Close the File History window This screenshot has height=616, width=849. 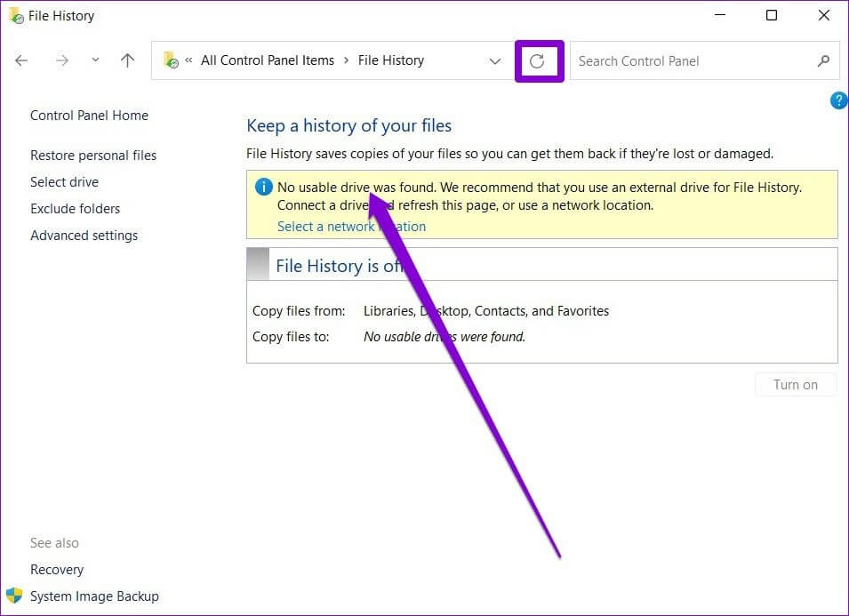pyautogui.click(x=823, y=15)
